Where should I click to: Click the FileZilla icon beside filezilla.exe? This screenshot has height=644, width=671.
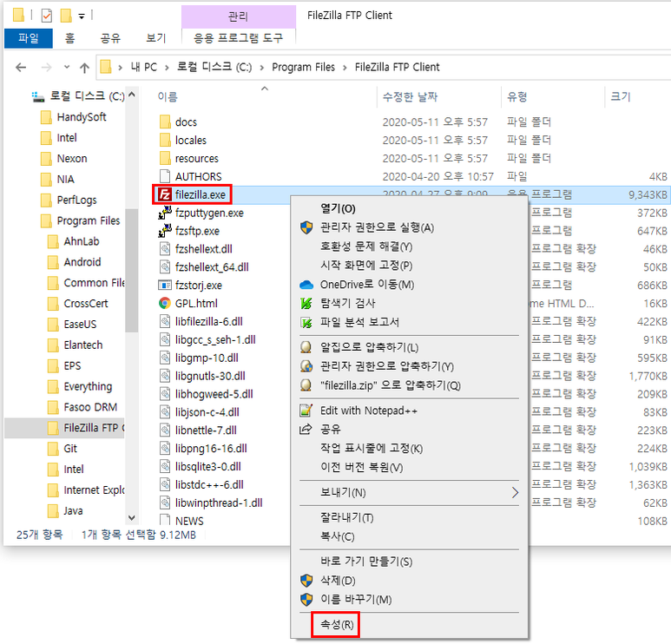[x=165, y=194]
